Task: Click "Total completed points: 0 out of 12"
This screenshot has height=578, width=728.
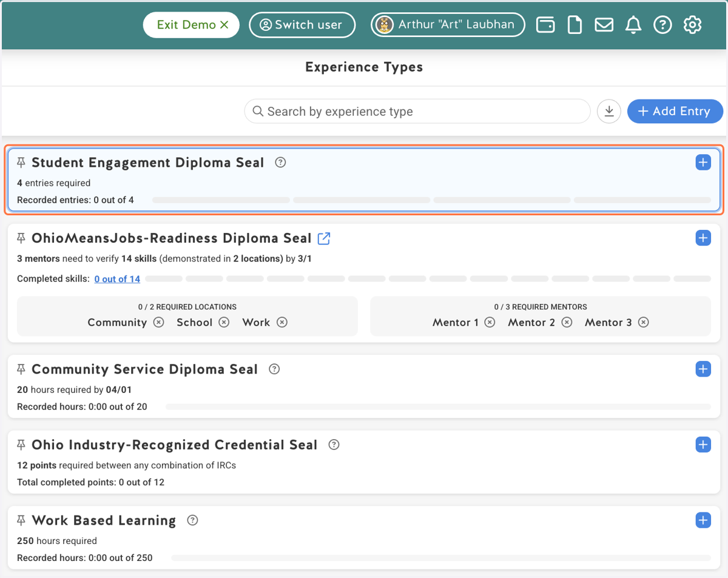Action: [x=90, y=483]
